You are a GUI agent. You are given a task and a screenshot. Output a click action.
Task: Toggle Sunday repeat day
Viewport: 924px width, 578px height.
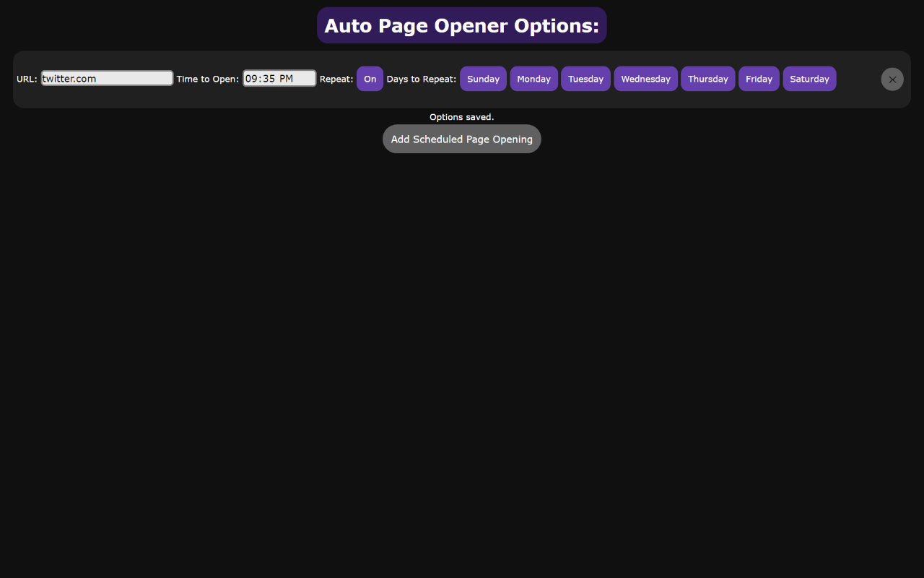(483, 79)
